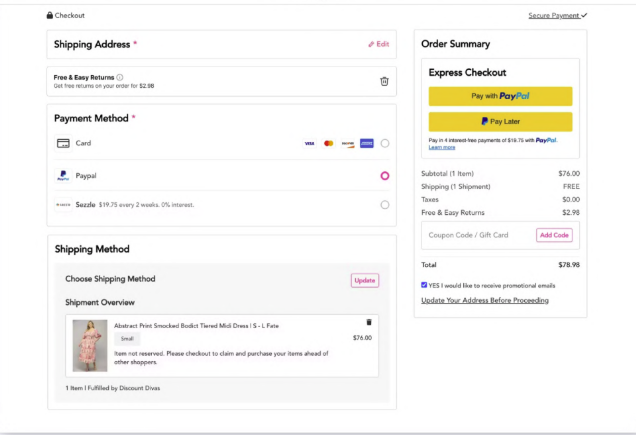Screen dimensions: 636x435
Task: Click the trash icon beside Free & Easy Returns
Action: coord(384,81)
